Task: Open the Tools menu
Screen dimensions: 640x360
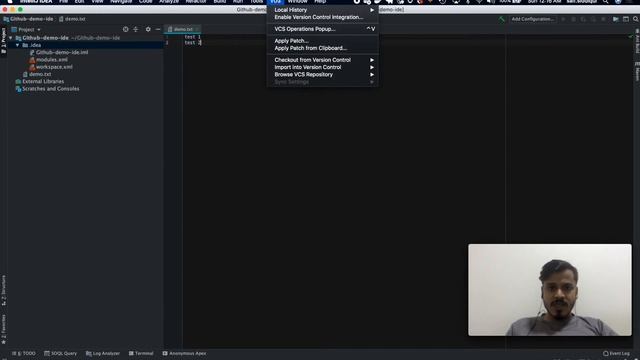Action: [x=257, y=2]
